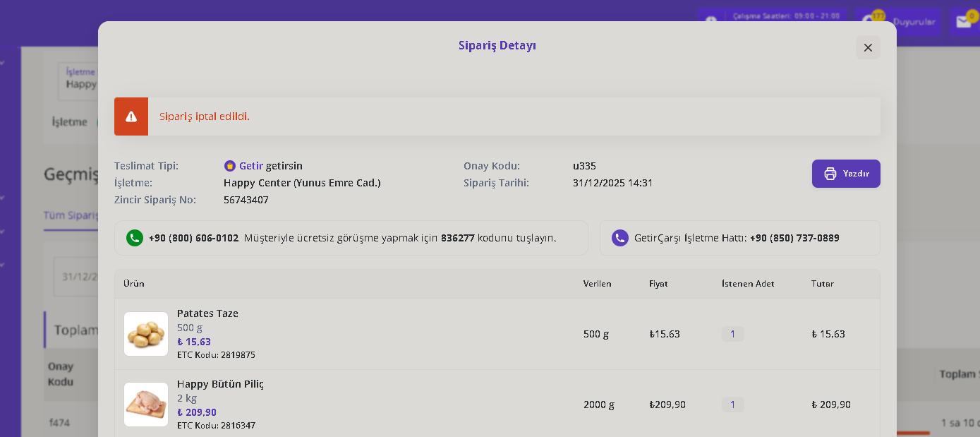The height and width of the screenshot is (437, 980).
Task: Click the Tutar amount ₺ 209,90 for Bütün Piliç
Action: tap(831, 405)
